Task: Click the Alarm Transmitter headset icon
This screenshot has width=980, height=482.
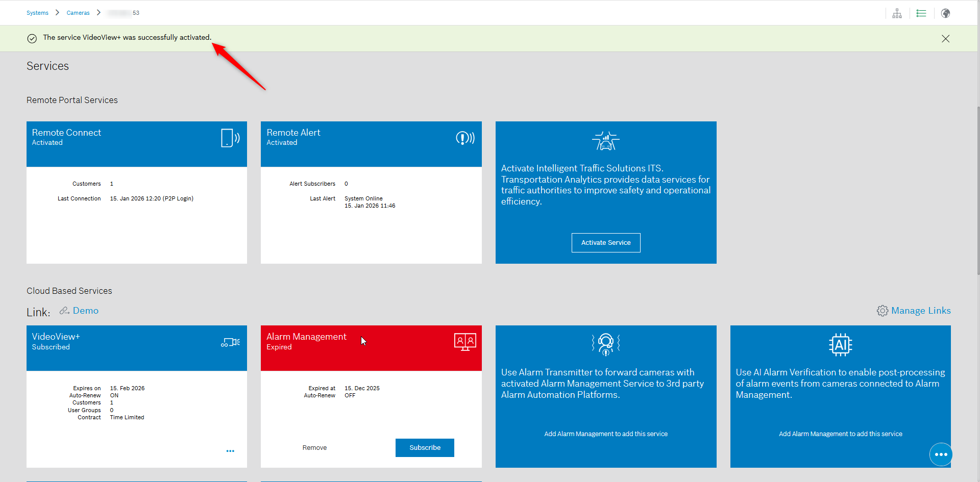Action: 606,344
